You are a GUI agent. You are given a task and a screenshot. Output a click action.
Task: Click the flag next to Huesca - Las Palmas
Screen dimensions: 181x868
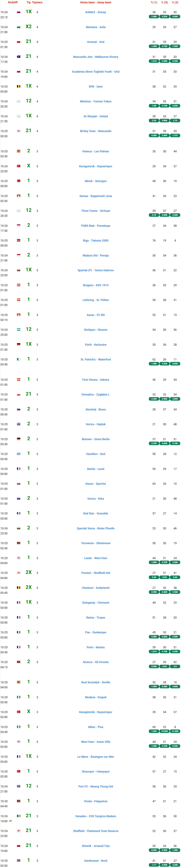tap(18, 151)
